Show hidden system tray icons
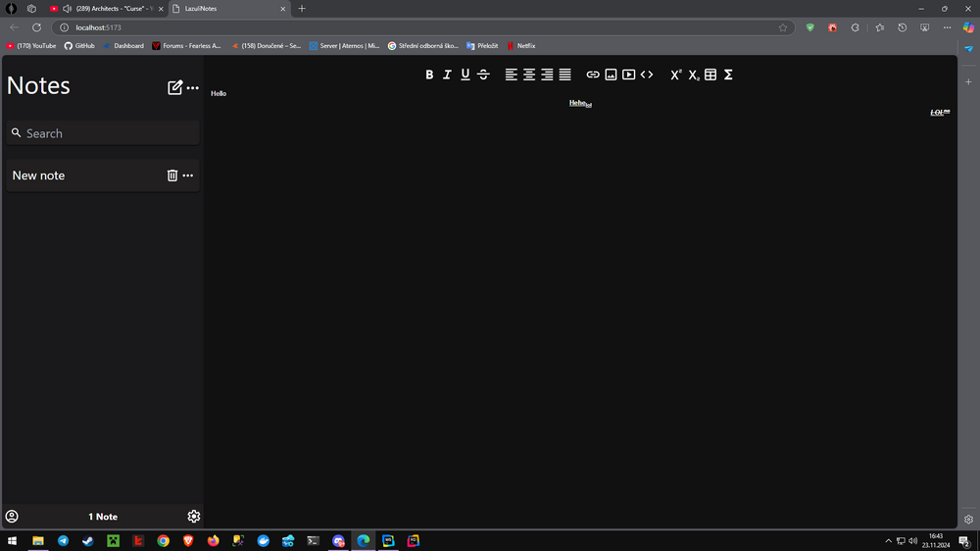Image resolution: width=980 pixels, height=551 pixels. click(x=888, y=541)
